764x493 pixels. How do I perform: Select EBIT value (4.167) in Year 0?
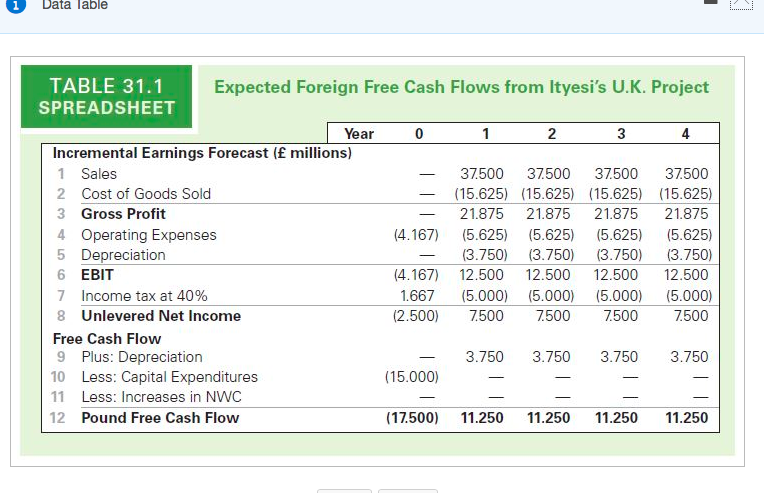(x=416, y=275)
